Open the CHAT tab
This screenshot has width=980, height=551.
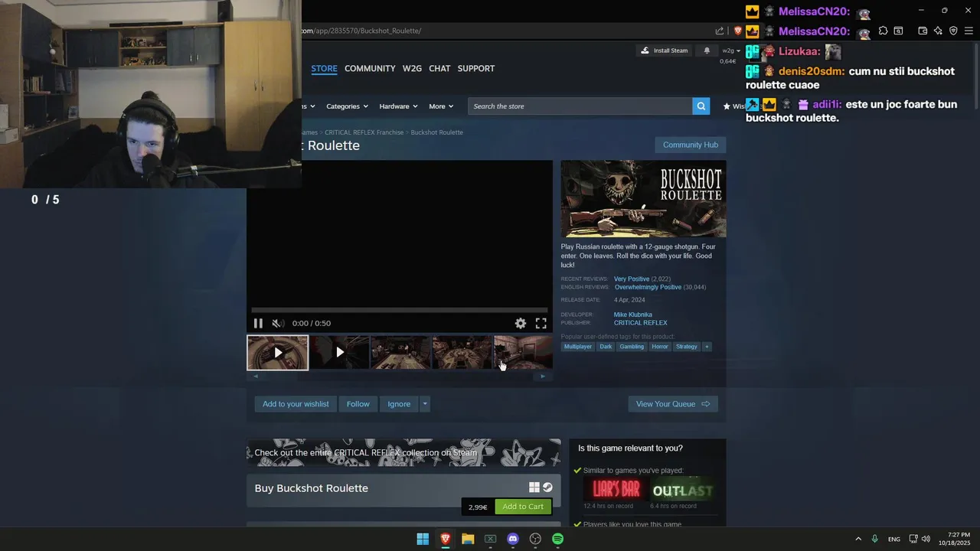[439, 68]
